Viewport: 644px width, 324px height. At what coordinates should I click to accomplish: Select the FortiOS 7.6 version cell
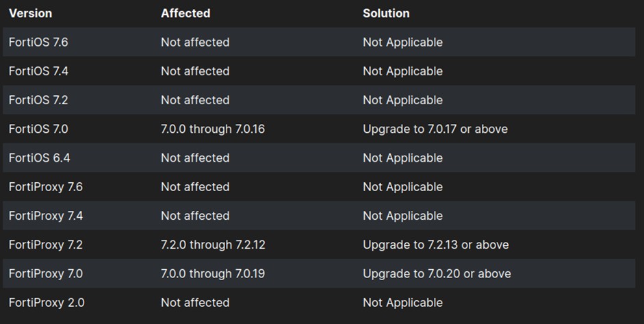click(x=38, y=42)
